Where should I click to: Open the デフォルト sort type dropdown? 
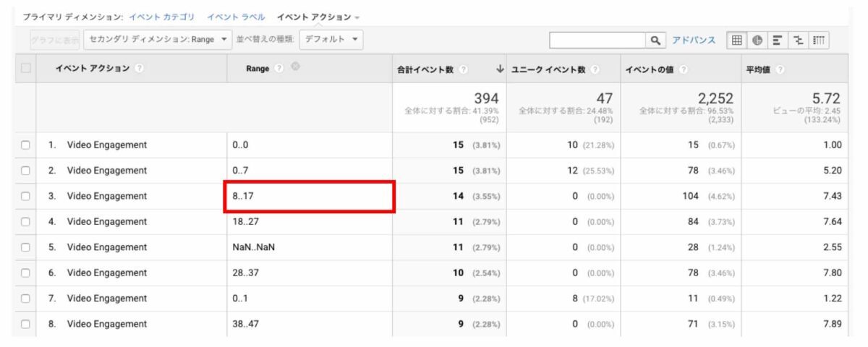click(331, 39)
